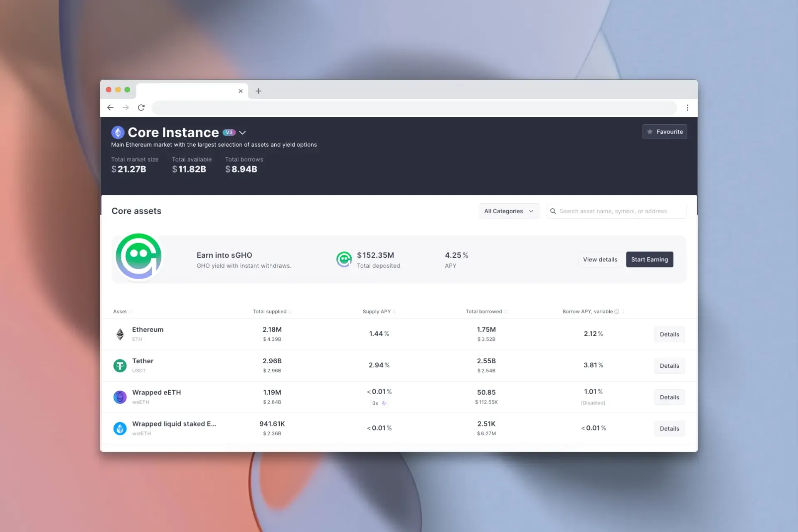This screenshot has height=532, width=798.
Task: Close the current browser tab
Action: [x=240, y=91]
